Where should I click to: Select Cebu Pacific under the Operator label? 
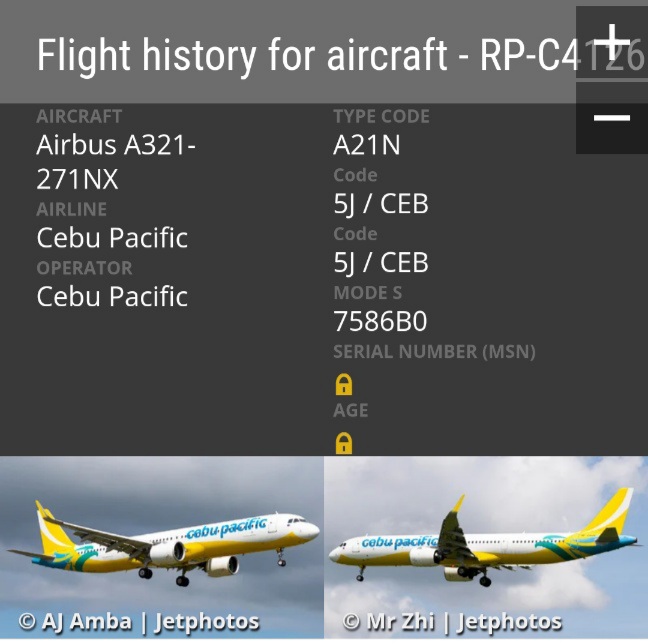(x=112, y=297)
